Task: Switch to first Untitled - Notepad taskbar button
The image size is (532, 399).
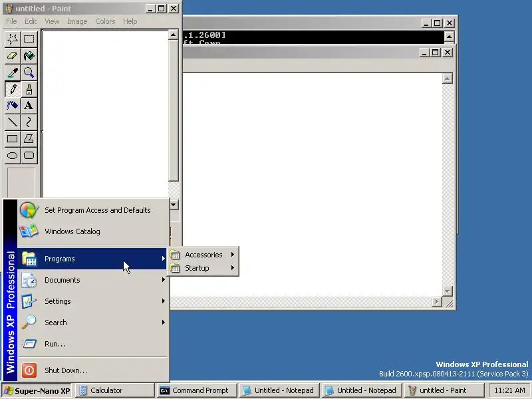Action: (x=279, y=390)
